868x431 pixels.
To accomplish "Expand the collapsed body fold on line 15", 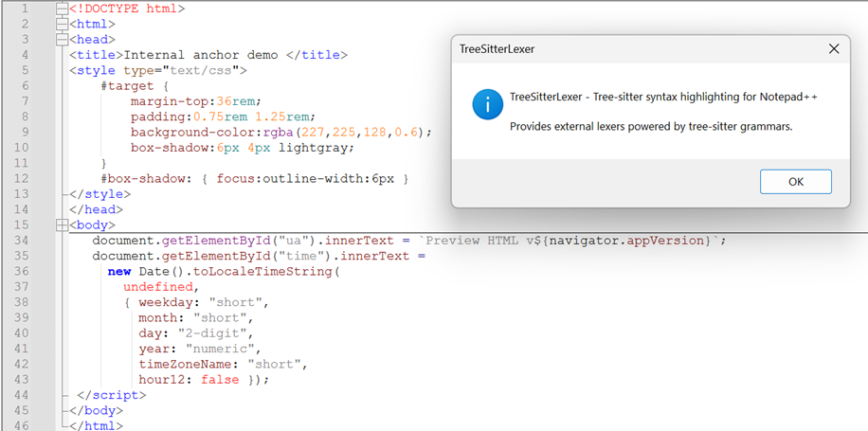I will [x=62, y=225].
